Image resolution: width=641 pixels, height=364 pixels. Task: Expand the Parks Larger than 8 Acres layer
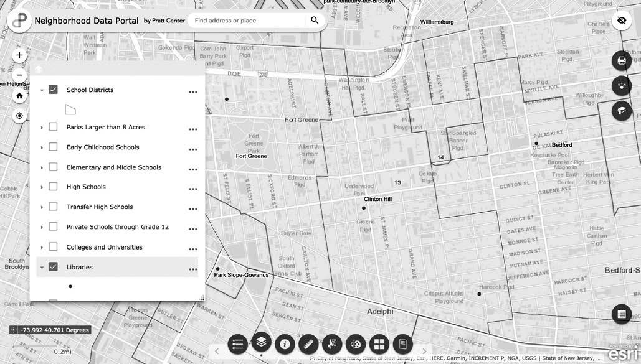[42, 128]
